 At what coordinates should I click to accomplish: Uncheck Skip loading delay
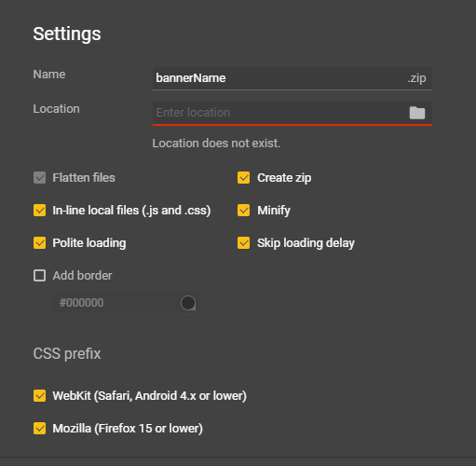click(x=243, y=243)
